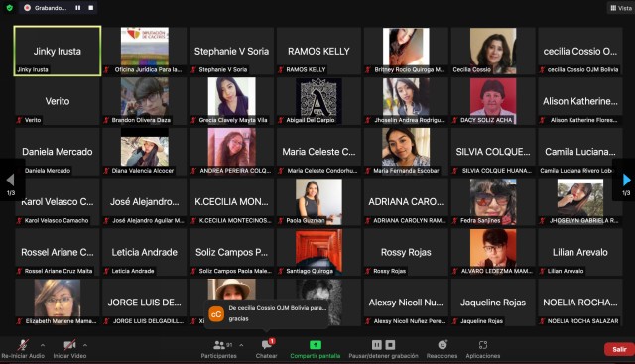Open the Participantes panel icon
Screen dimensions: 635x364
pyautogui.click(x=219, y=345)
